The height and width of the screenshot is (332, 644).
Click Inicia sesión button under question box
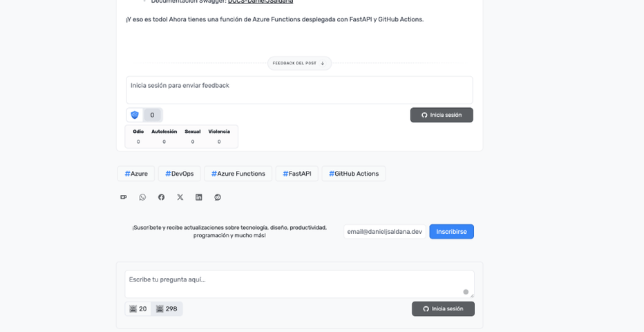[x=443, y=308]
